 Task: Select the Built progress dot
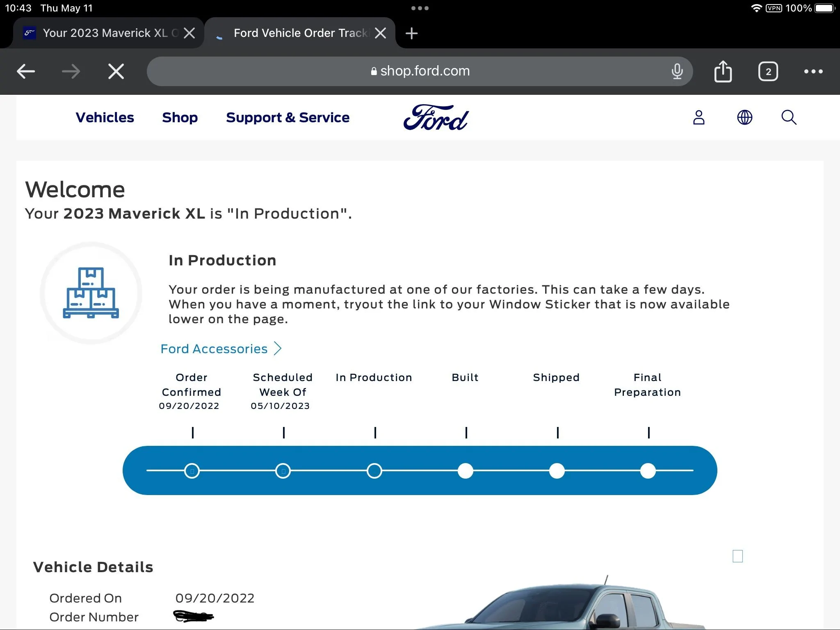tap(466, 471)
